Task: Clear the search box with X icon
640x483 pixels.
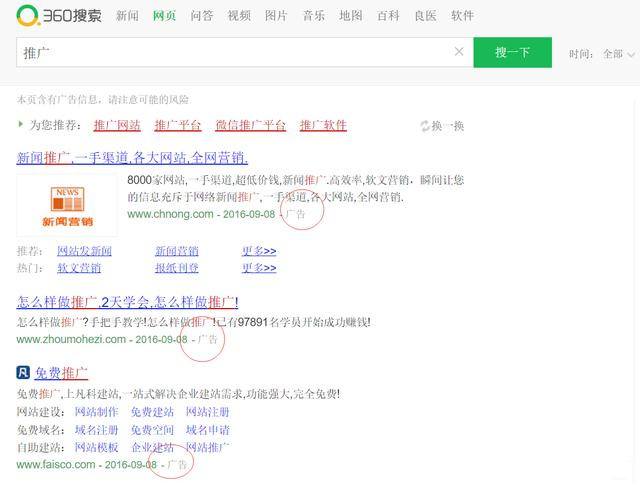Action: click(x=459, y=51)
